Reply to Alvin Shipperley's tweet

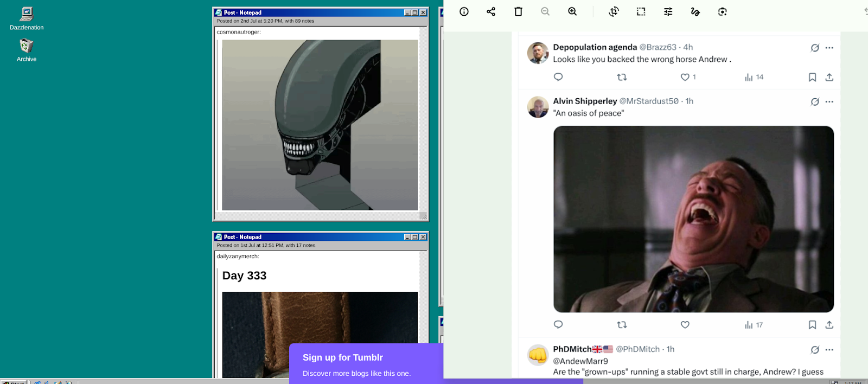tap(558, 324)
